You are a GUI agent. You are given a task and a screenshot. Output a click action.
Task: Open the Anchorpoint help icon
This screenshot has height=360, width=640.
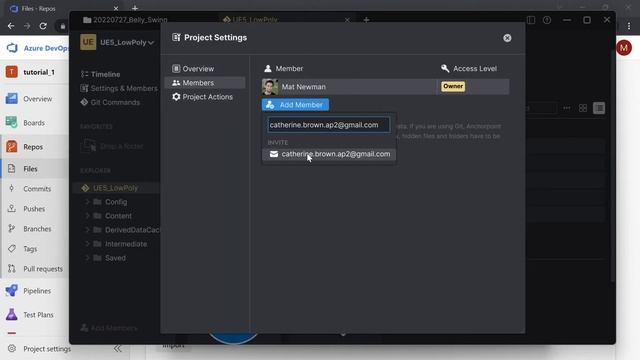pyautogui.click(x=547, y=20)
